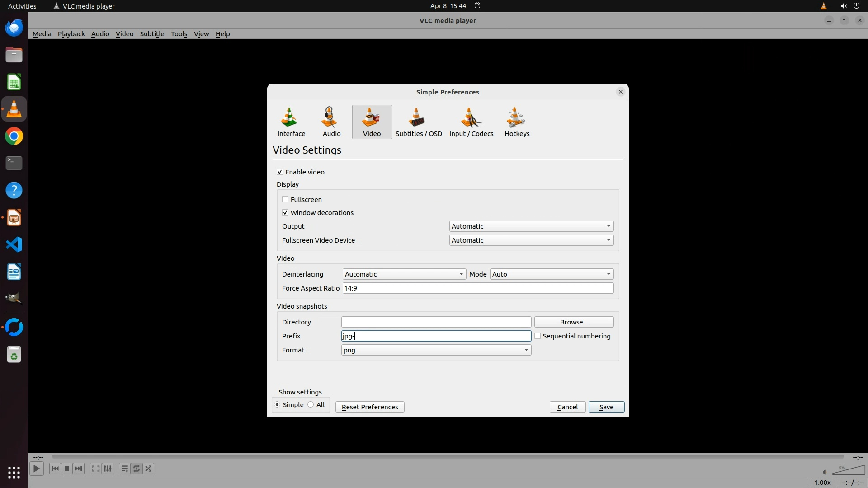Open the Interface preferences category

[291, 122]
